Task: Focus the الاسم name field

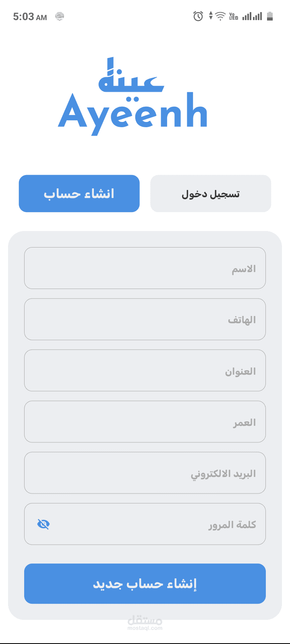Action: 145,268
